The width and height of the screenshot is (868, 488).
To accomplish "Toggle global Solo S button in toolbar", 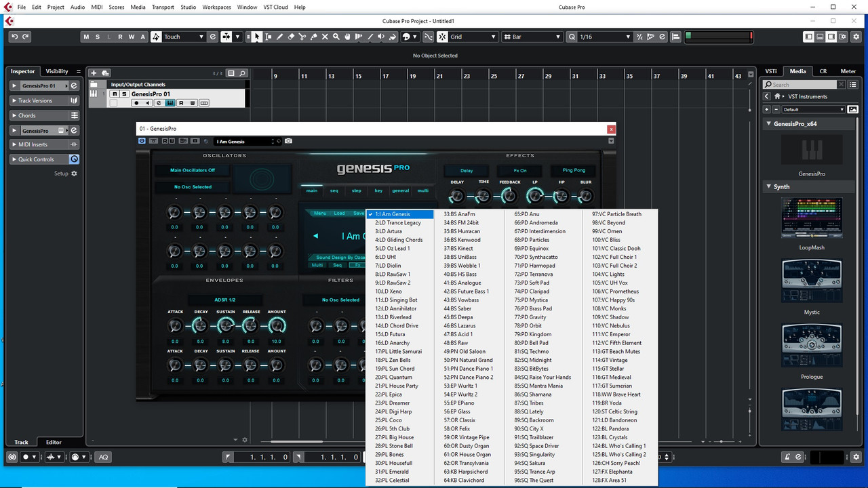I will click(x=98, y=37).
